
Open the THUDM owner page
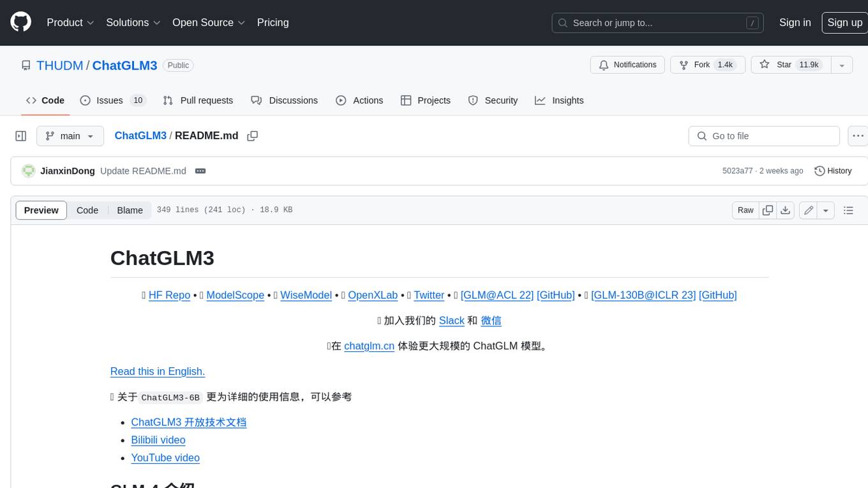[x=59, y=65]
